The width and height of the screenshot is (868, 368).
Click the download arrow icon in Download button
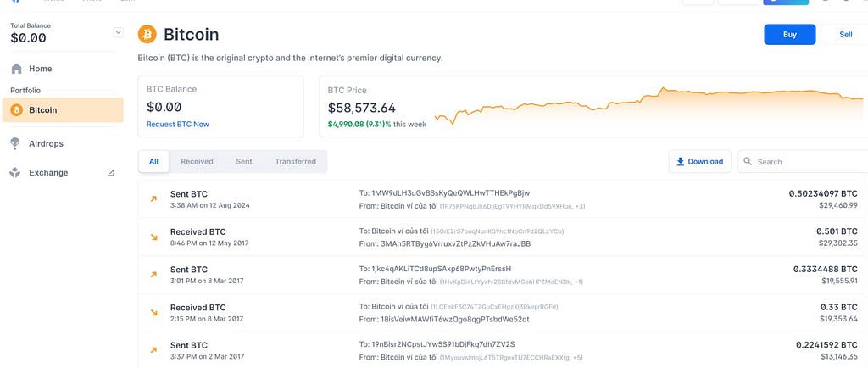click(x=681, y=162)
